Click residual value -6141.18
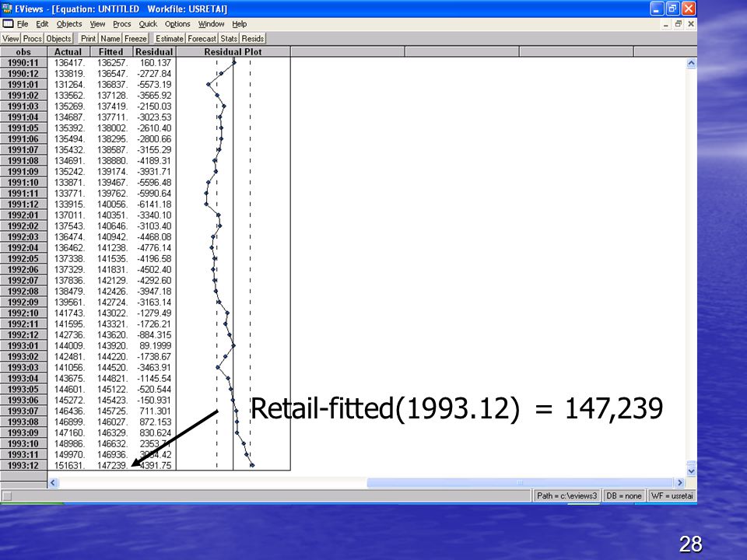Image resolution: width=747 pixels, height=560 pixels. (x=154, y=205)
